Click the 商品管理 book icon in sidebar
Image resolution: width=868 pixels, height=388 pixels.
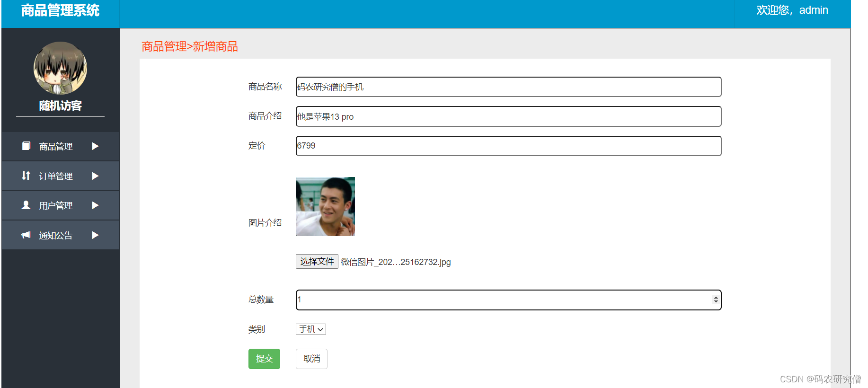tap(26, 146)
